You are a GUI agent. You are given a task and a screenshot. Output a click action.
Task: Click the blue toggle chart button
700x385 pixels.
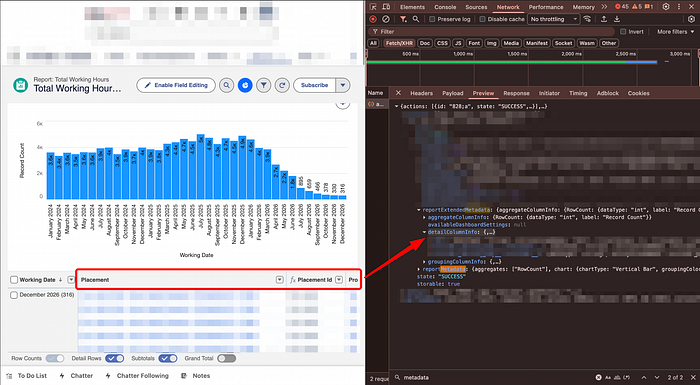pos(245,85)
